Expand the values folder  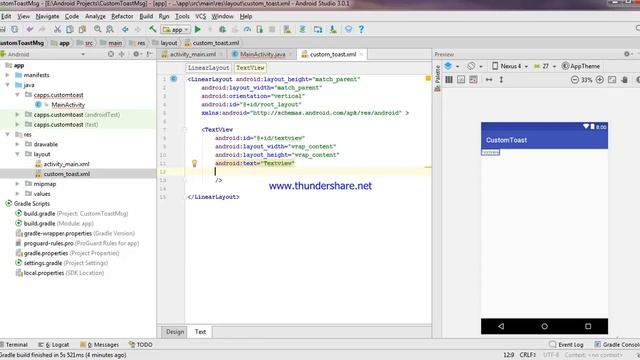click(x=17, y=193)
